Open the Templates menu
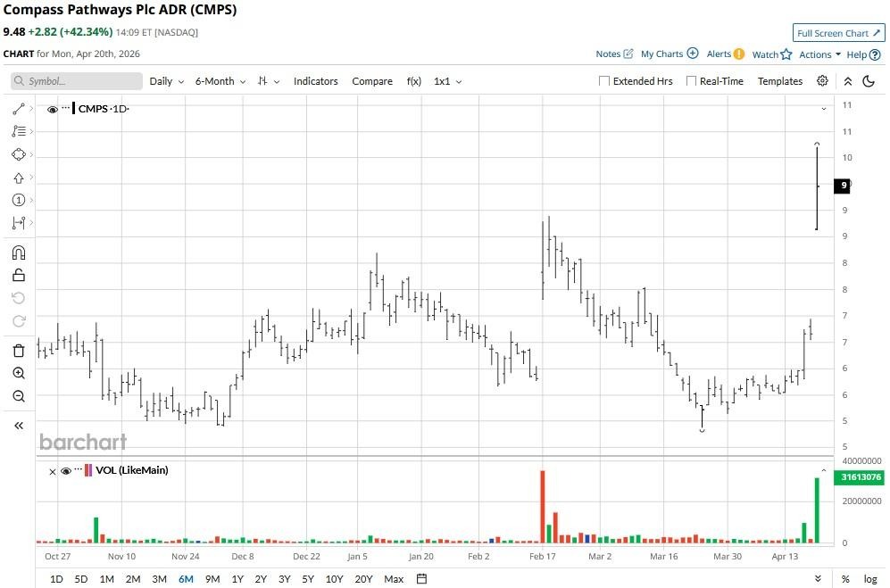Screen dimensions: 890x588 [x=780, y=81]
